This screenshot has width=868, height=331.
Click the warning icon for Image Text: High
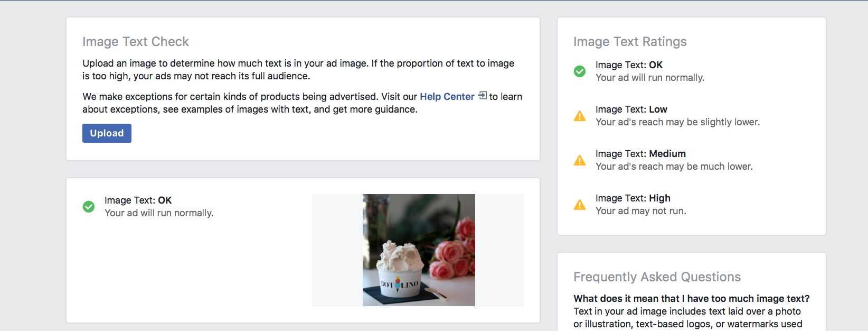(580, 205)
